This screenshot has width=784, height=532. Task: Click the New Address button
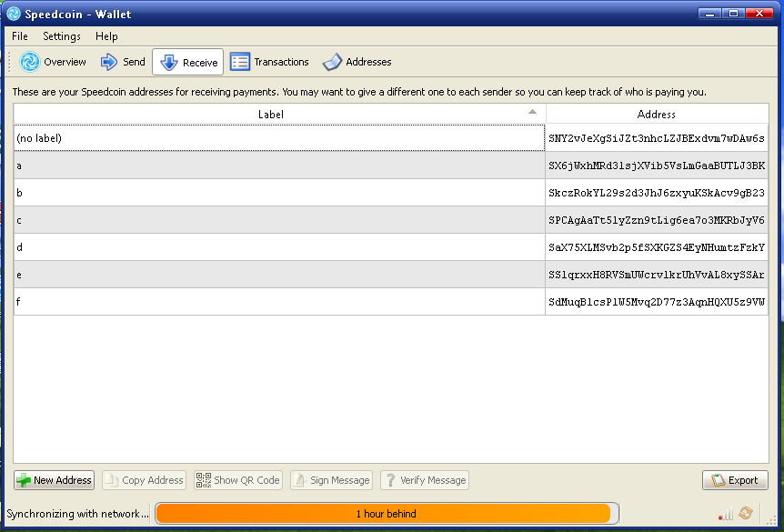pos(54,480)
